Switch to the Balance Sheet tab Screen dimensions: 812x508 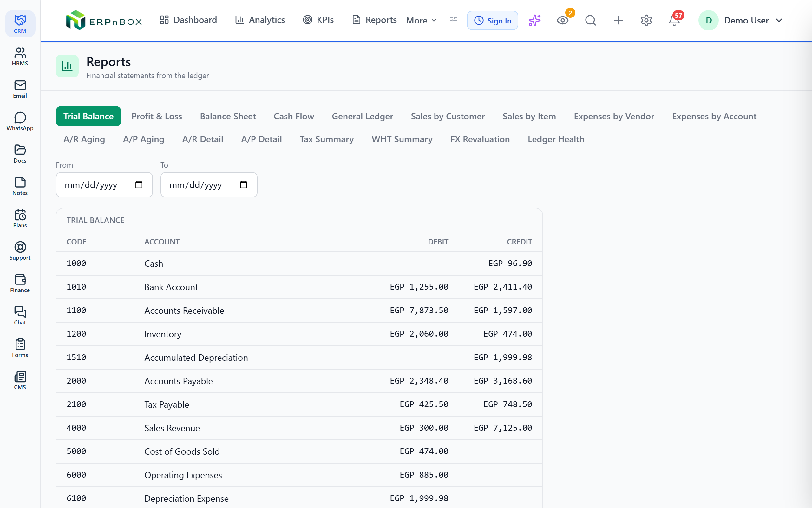click(228, 116)
